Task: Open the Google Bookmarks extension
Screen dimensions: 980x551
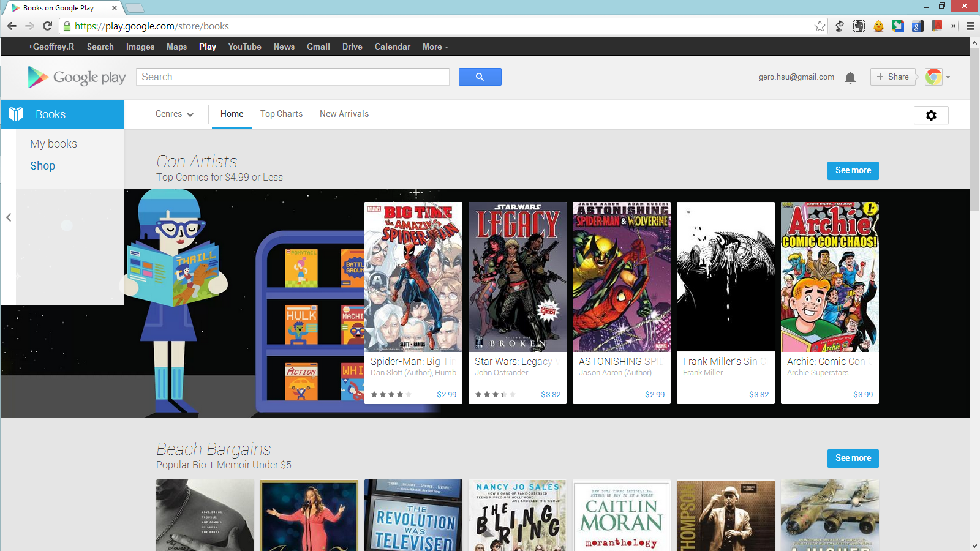Action: click(917, 26)
